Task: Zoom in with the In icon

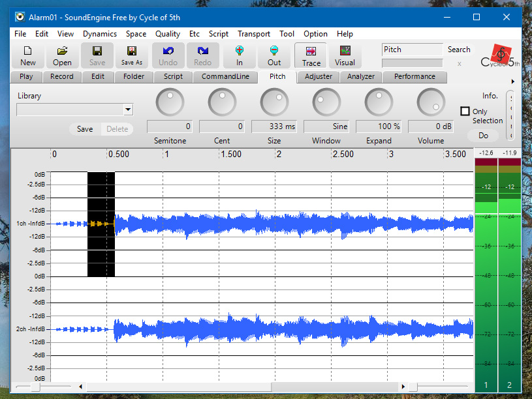Action: [240, 55]
